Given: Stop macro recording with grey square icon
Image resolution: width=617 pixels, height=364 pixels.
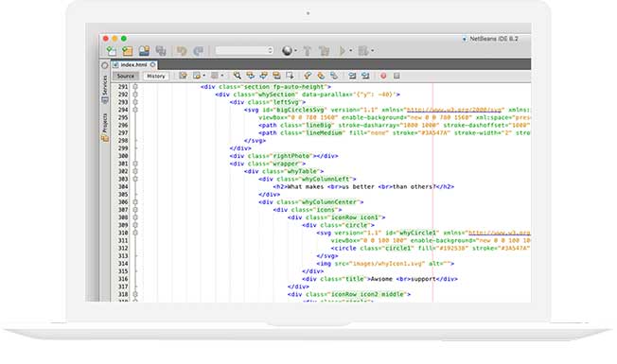Looking at the screenshot, I should tap(397, 76).
